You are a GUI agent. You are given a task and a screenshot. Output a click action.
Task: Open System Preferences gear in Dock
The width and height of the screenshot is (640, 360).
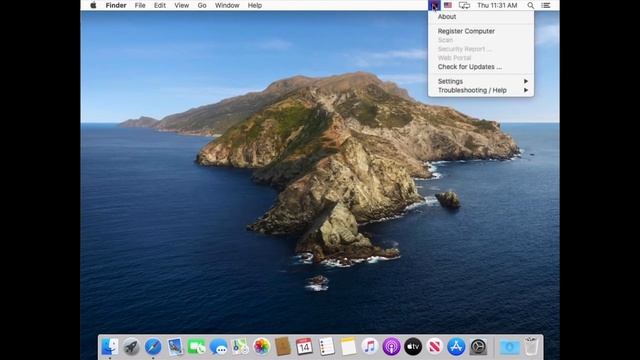coord(478,347)
